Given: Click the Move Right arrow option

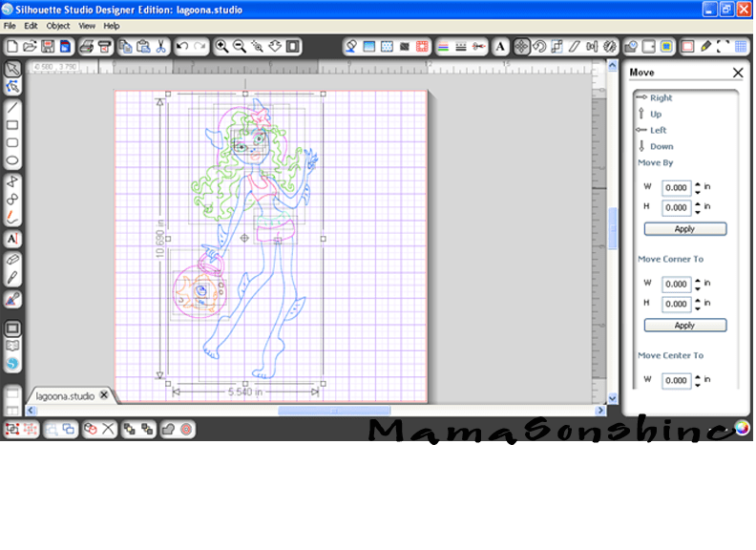Looking at the screenshot, I should (661, 97).
